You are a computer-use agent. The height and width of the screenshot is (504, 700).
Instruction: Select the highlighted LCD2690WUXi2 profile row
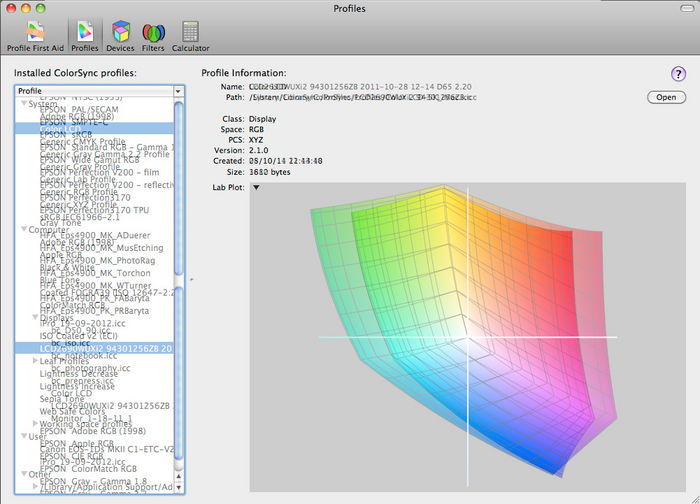coord(100,347)
